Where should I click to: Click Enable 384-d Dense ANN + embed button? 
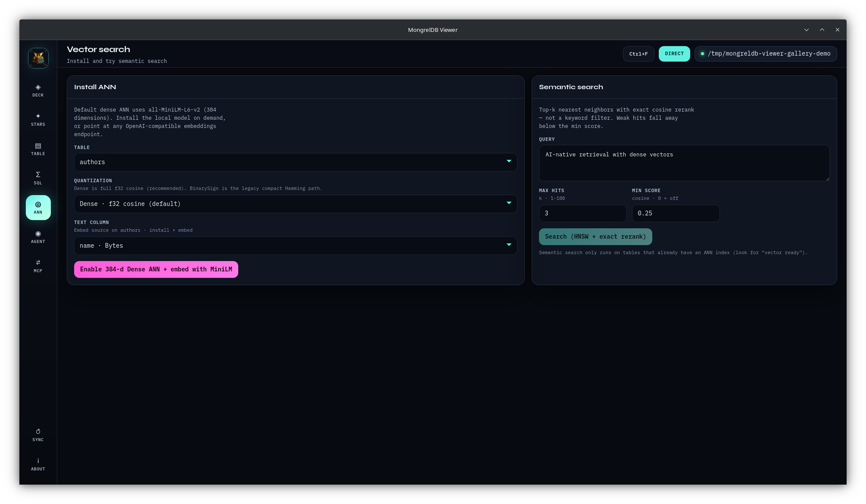[156, 269]
